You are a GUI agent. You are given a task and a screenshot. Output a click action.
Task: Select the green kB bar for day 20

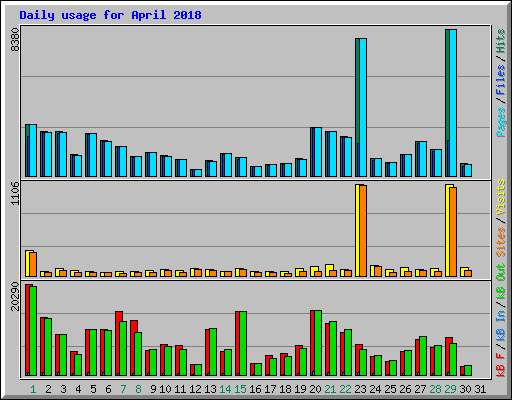(x=318, y=343)
